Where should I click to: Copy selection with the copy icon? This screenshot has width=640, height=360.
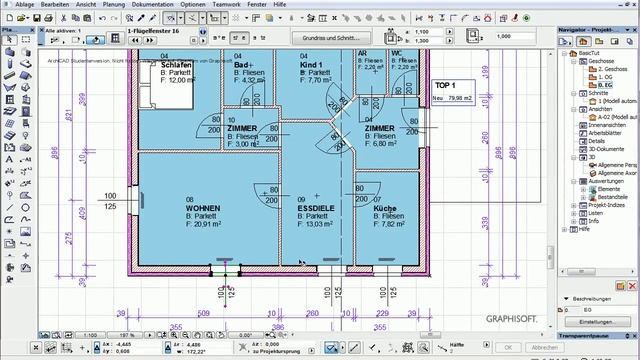pyautogui.click(x=76, y=18)
